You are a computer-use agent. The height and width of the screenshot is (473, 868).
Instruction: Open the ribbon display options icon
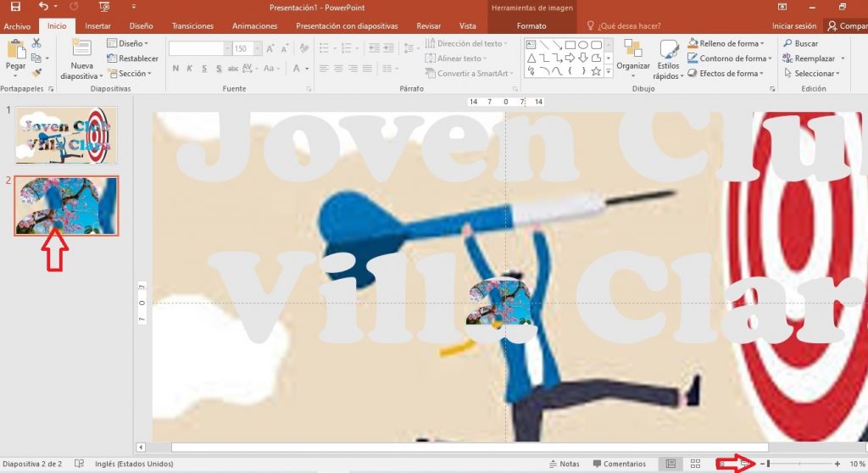(782, 7)
